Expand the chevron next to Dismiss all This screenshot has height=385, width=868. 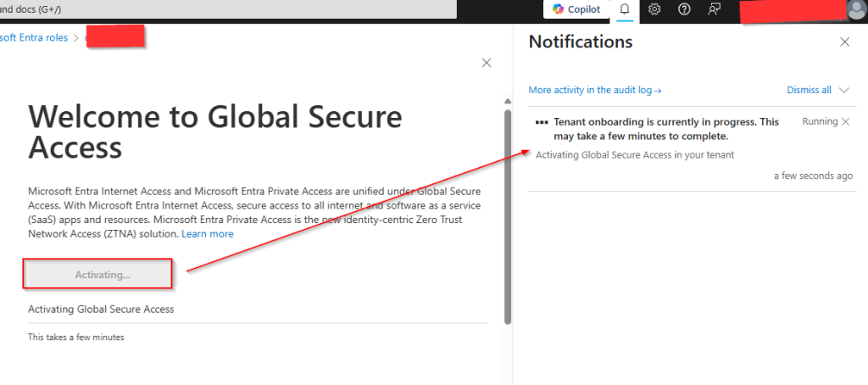(x=844, y=90)
